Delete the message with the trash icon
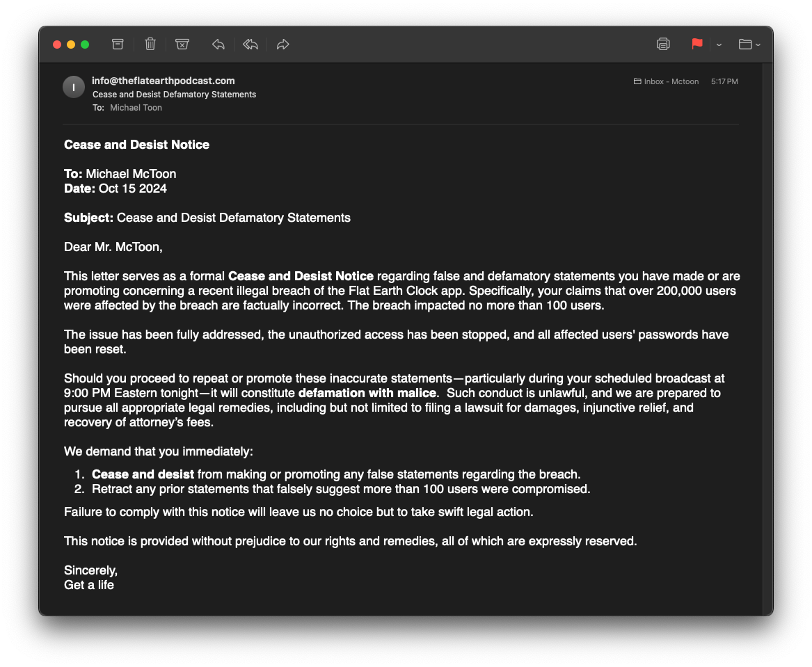 pos(150,45)
